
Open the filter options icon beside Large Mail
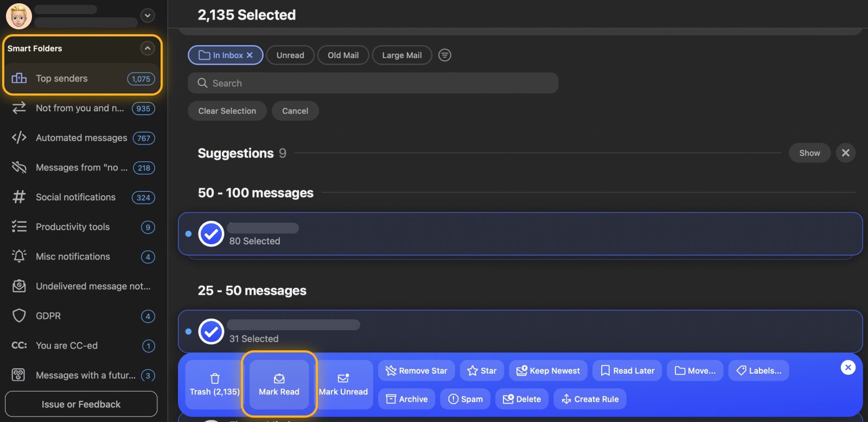coord(445,55)
